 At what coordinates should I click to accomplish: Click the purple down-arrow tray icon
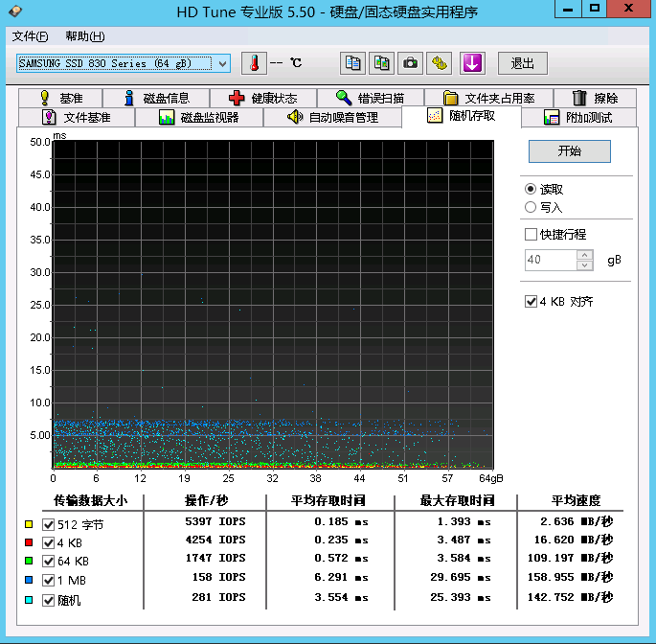(x=471, y=63)
